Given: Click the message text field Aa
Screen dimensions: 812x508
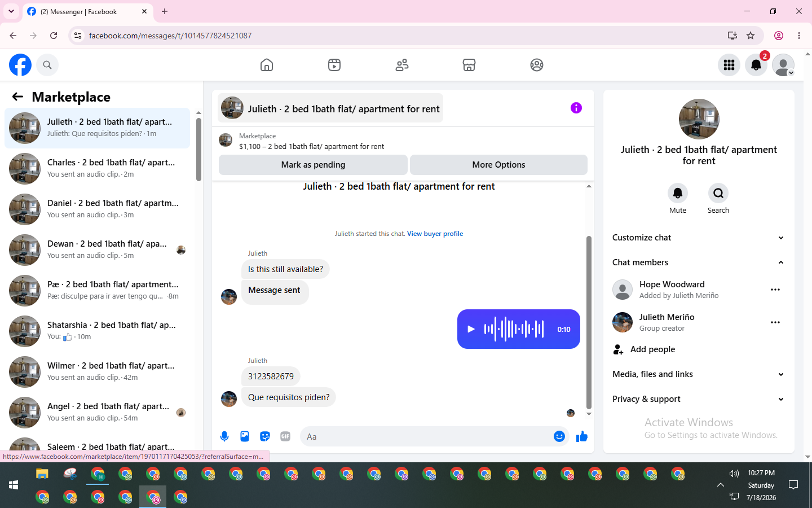Looking at the screenshot, I should [x=426, y=436].
